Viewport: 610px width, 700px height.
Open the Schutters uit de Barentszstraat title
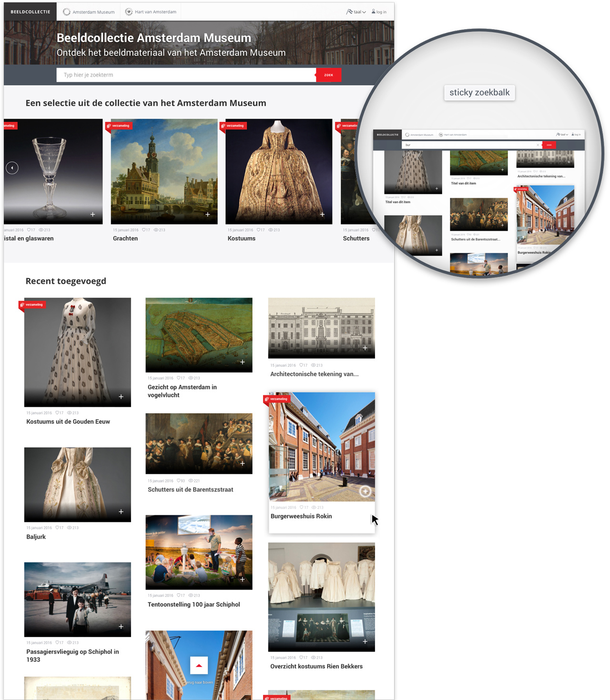pyautogui.click(x=191, y=490)
